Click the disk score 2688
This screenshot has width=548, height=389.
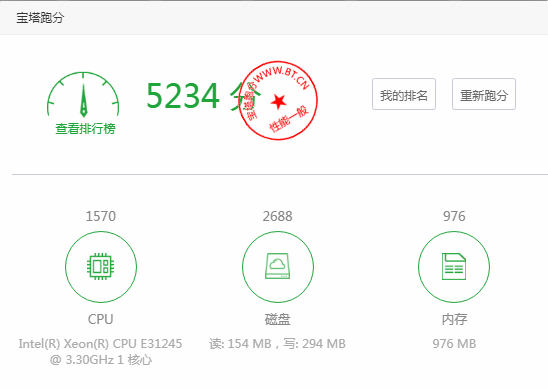tap(277, 216)
